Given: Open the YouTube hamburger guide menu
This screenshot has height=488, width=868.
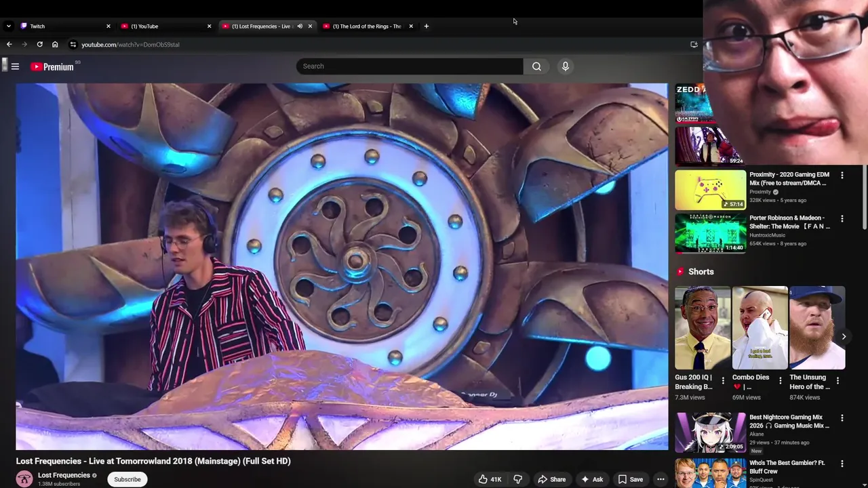Looking at the screenshot, I should coord(15,66).
